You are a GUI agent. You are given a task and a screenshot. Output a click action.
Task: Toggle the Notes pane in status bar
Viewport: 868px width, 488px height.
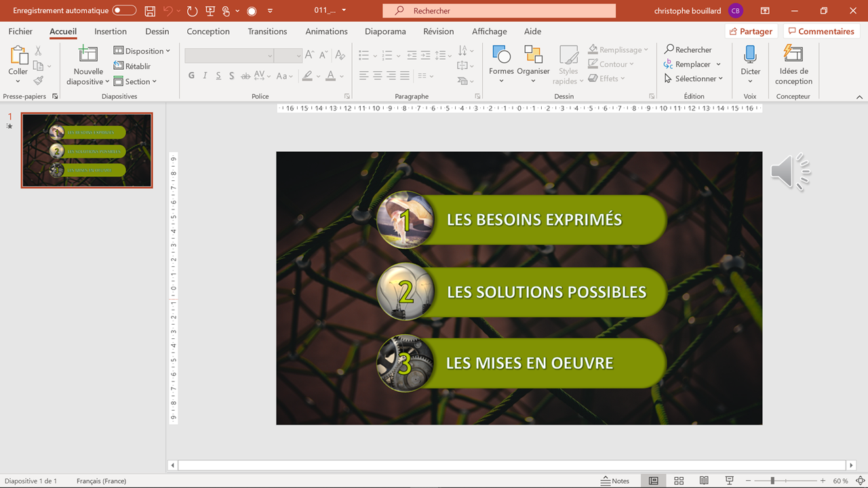[615, 481]
